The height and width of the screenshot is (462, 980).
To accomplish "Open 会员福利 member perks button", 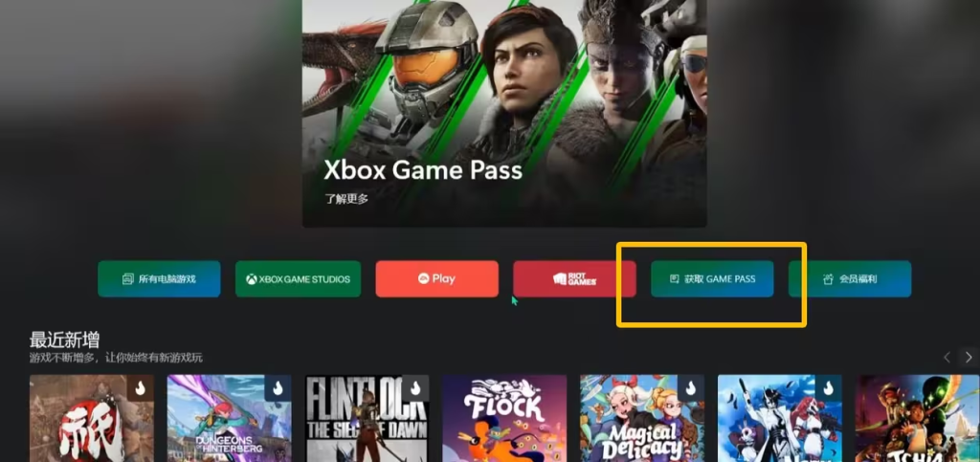I will click(x=850, y=279).
